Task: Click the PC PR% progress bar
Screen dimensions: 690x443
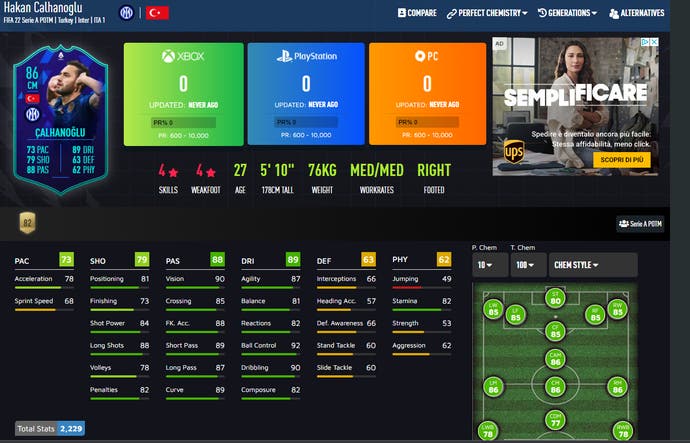Action: pyautogui.click(x=427, y=122)
